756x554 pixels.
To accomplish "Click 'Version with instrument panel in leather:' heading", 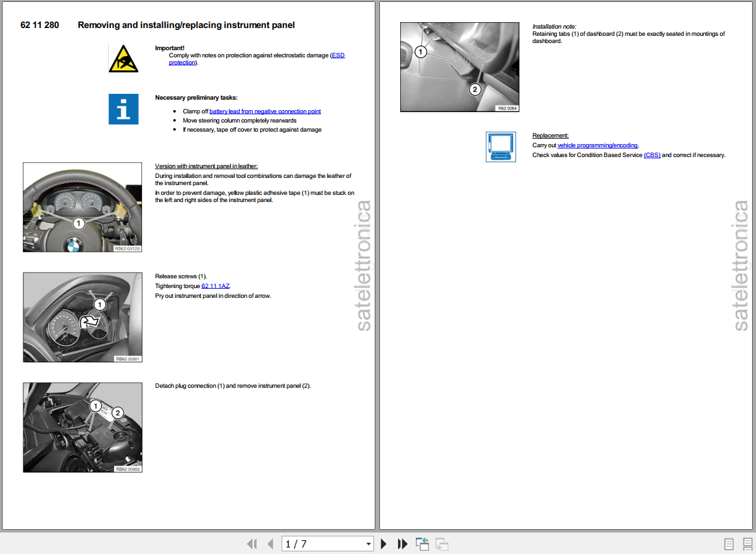I will [207, 166].
